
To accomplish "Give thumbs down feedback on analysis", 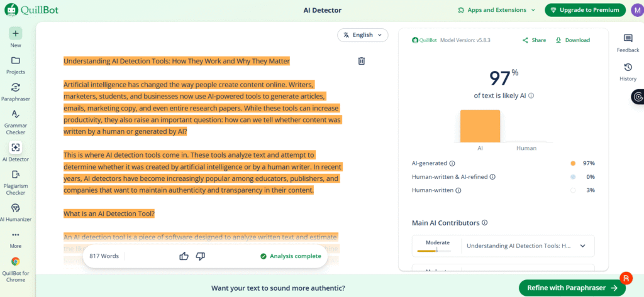I will click(x=201, y=256).
